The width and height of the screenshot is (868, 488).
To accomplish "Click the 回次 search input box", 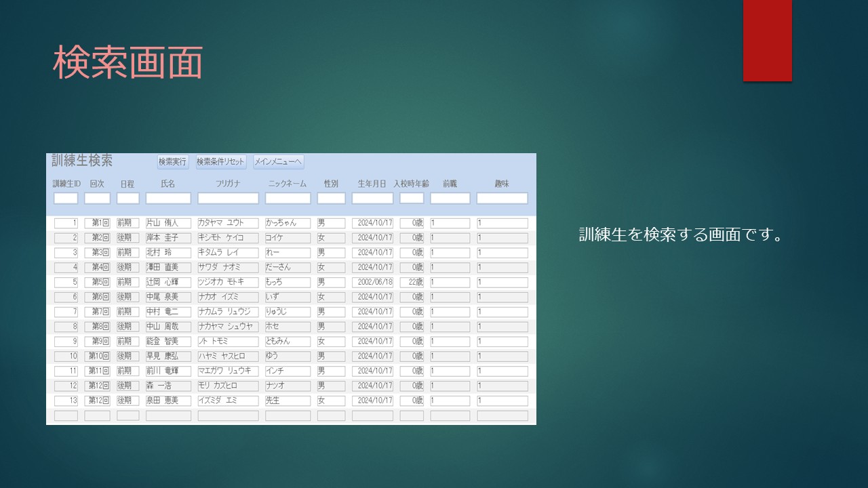I will [x=97, y=199].
